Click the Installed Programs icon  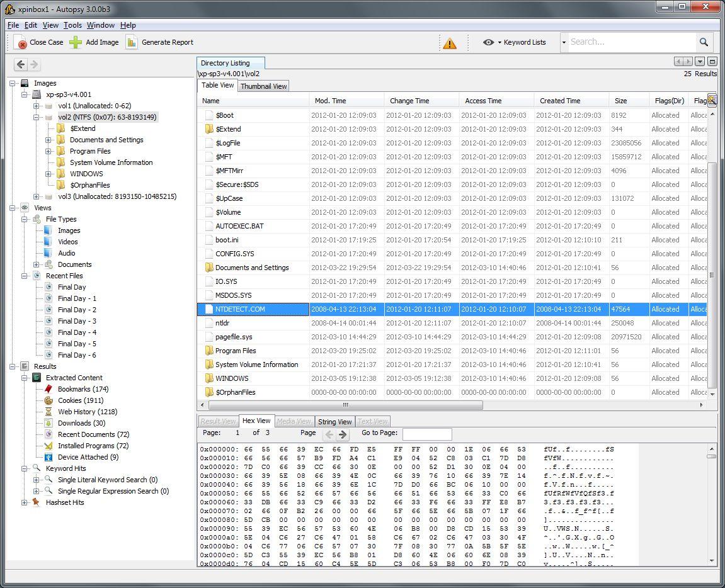tap(49, 446)
